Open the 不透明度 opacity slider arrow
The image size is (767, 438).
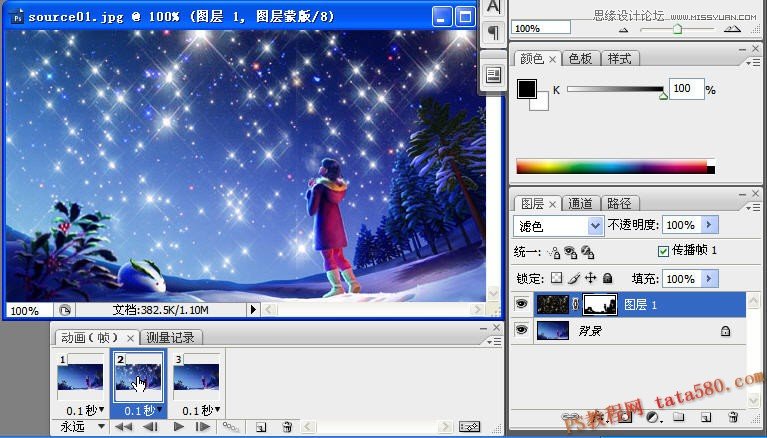tap(709, 225)
